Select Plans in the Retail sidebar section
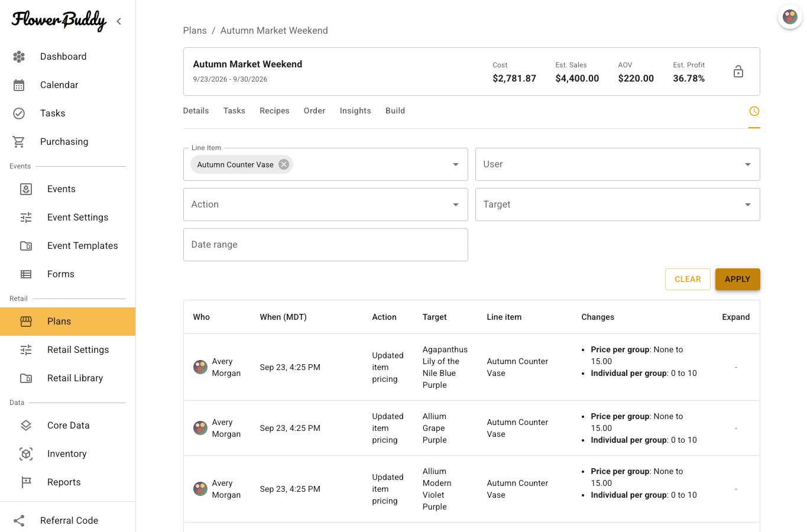 coord(68,322)
